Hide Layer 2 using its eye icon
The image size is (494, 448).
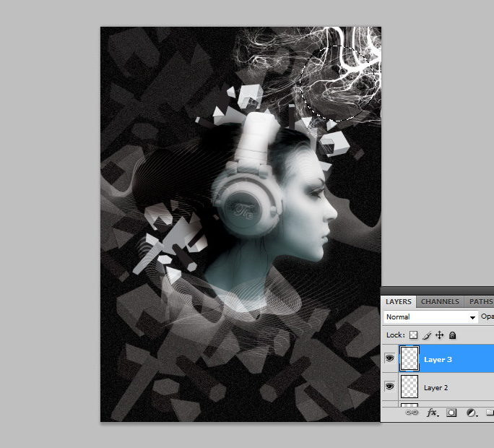tap(390, 387)
